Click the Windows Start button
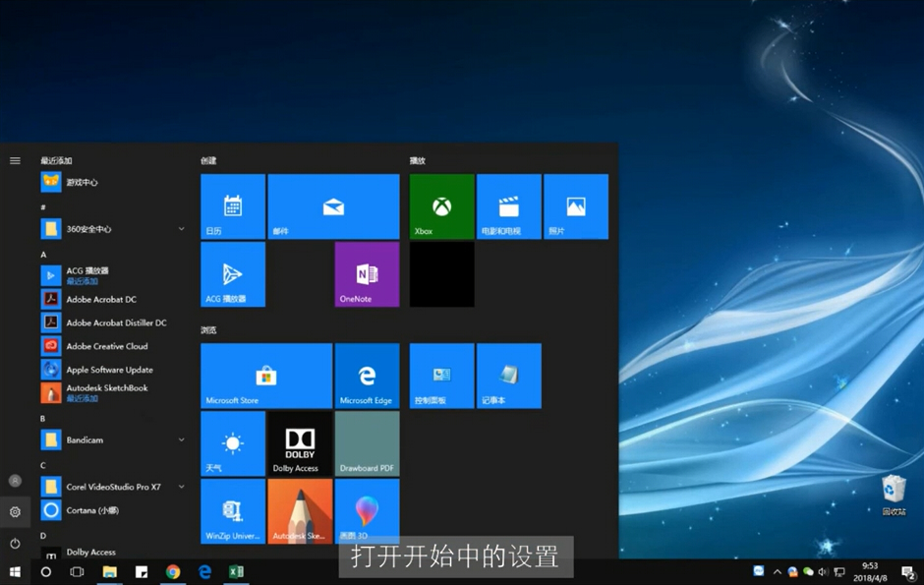Image resolution: width=924 pixels, height=585 pixels. tap(15, 571)
